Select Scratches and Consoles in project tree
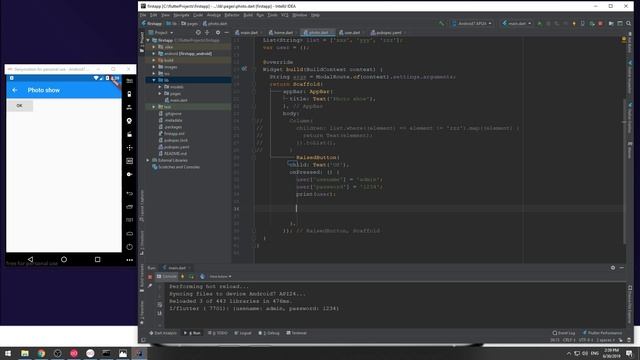Image resolution: width=640 pixels, height=360 pixels. point(176,167)
